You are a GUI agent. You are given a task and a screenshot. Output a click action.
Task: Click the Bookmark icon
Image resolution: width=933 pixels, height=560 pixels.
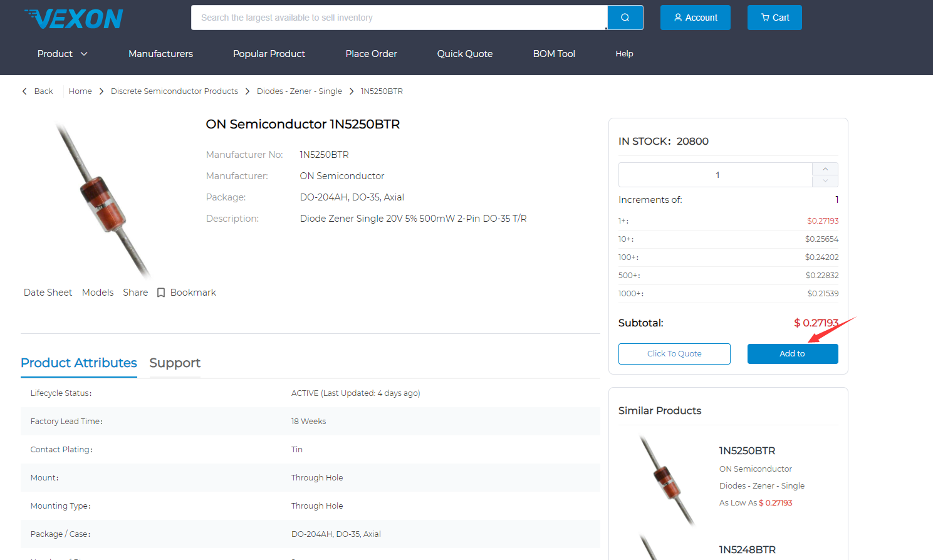click(x=161, y=293)
